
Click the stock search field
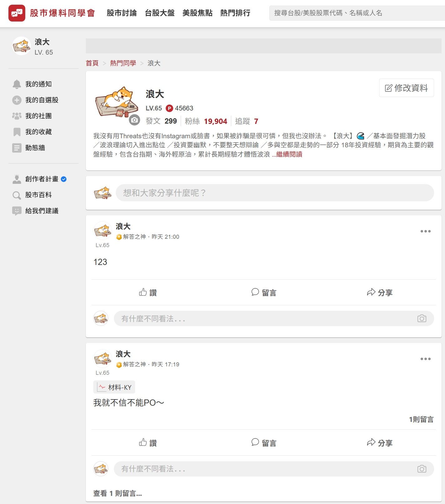(357, 13)
